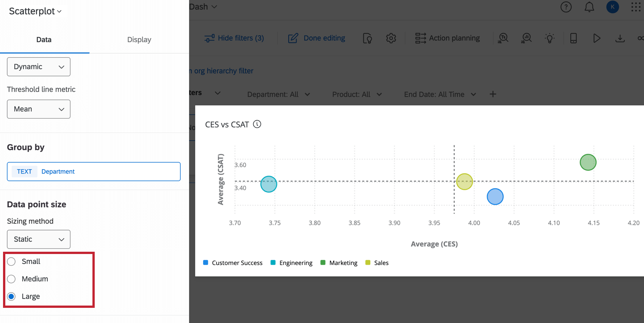Viewport: 644px width, 323px height.
Task: Click the lightbulb insights icon
Action: [550, 38]
